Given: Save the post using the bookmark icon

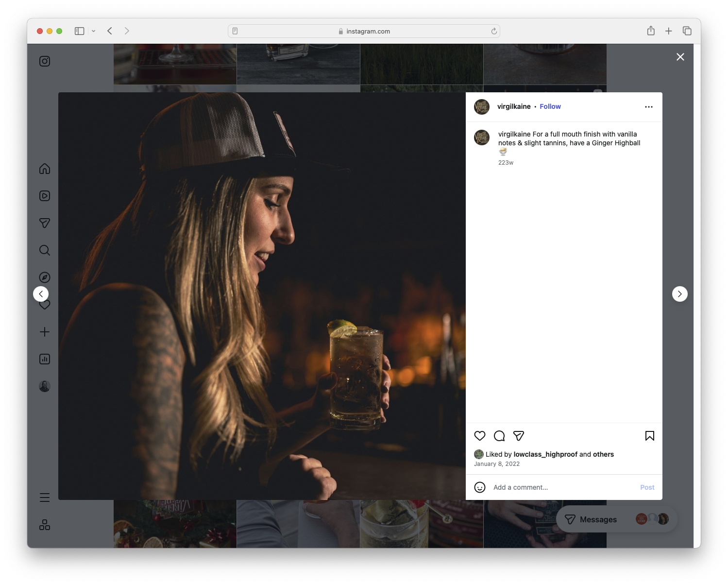Looking at the screenshot, I should pyautogui.click(x=649, y=436).
